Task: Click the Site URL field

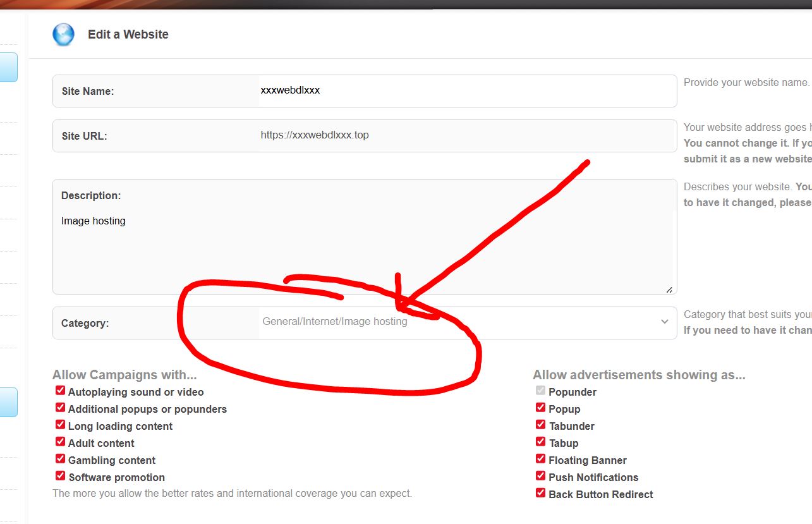Action: point(466,135)
